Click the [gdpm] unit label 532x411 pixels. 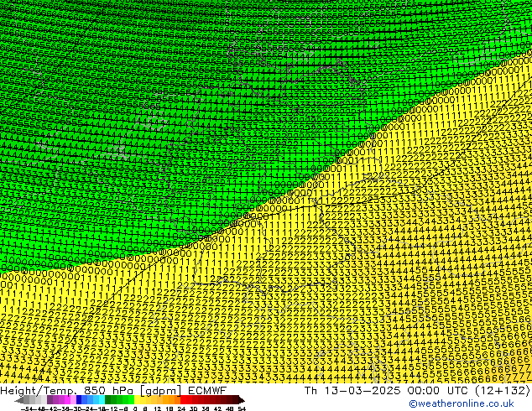(161, 391)
